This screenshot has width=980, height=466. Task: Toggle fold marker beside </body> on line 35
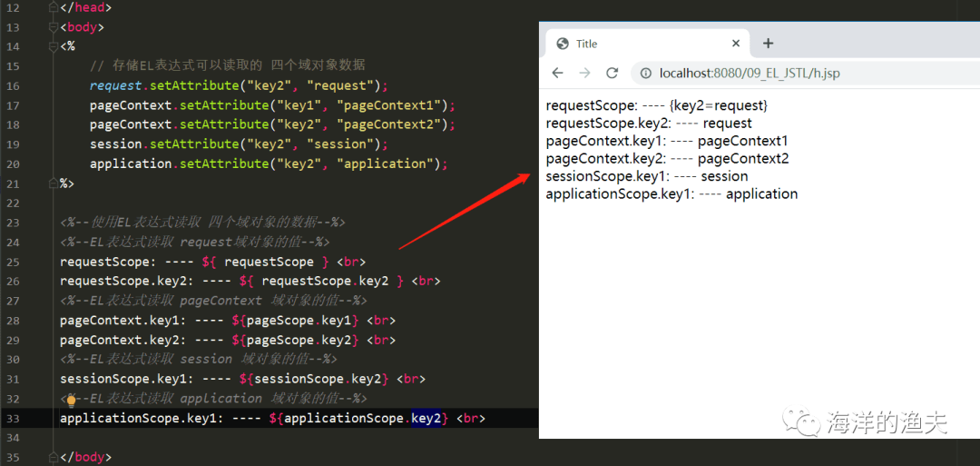click(54, 456)
